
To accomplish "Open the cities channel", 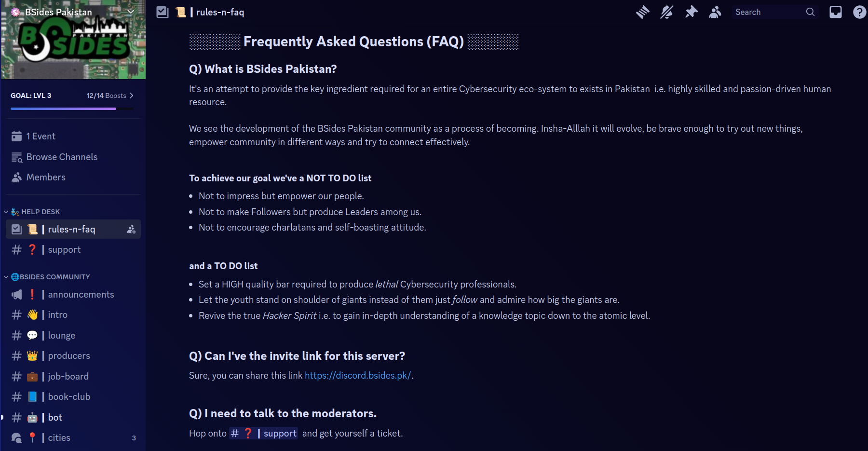I will pyautogui.click(x=59, y=437).
